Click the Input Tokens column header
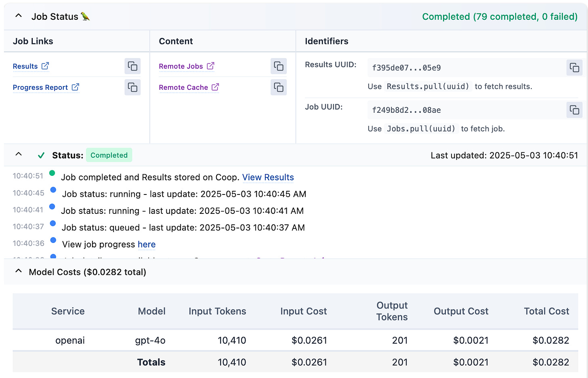 point(217,311)
